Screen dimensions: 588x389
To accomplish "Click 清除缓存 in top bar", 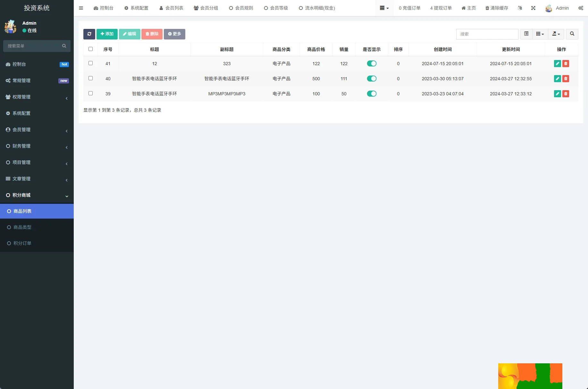I will [497, 8].
